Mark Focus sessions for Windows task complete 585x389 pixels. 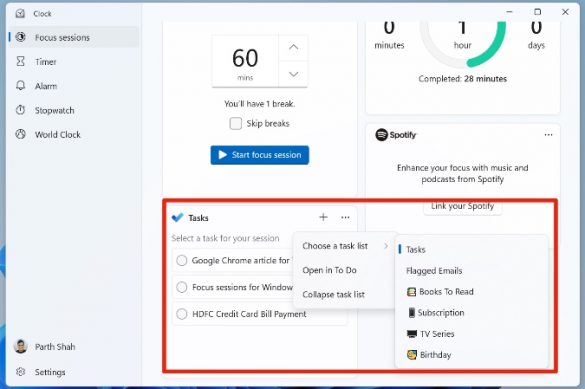pyautogui.click(x=182, y=287)
